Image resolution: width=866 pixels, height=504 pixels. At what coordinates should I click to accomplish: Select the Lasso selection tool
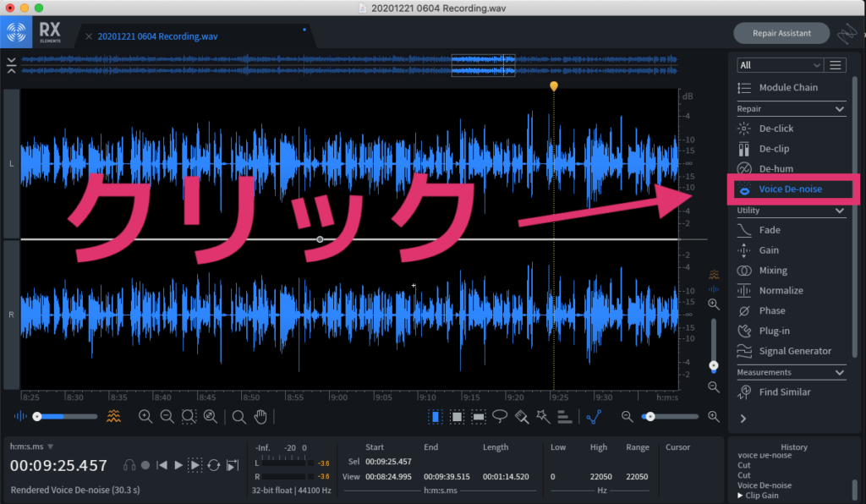(x=500, y=417)
